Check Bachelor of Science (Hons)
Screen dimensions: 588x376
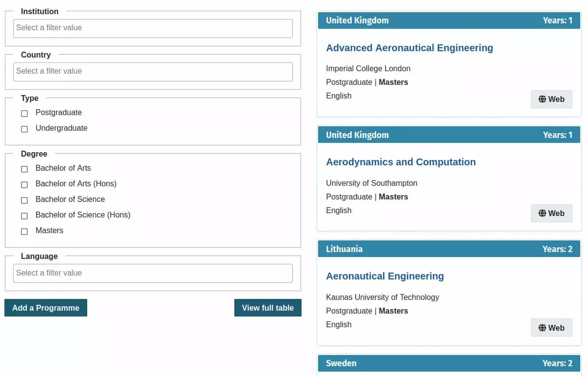[x=24, y=216]
